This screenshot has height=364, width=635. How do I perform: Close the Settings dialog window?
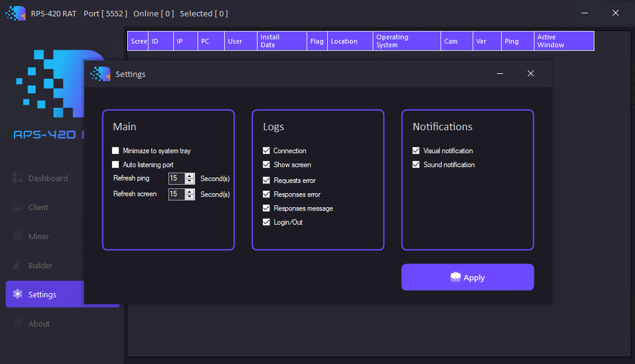tap(531, 74)
